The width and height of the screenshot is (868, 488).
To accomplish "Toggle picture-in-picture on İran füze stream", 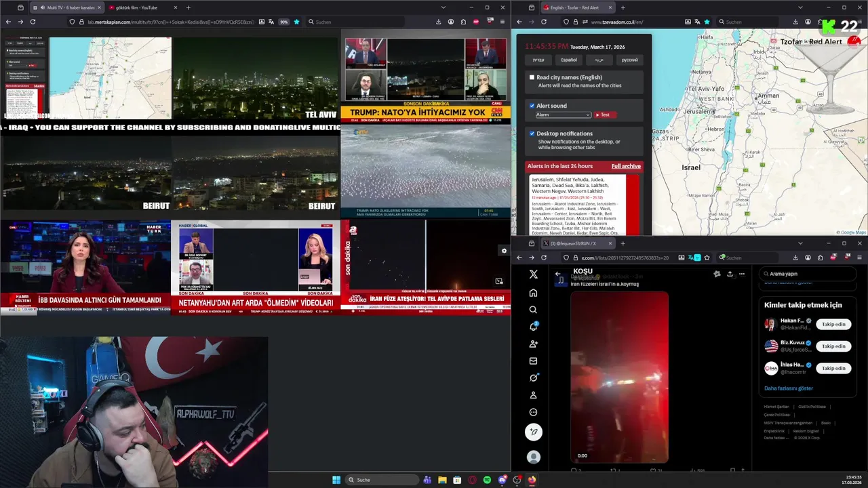I will tap(499, 281).
